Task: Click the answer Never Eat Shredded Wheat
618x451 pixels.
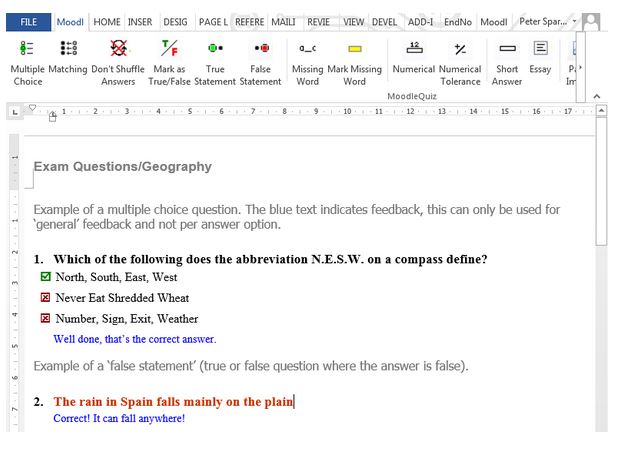Action: tap(122, 298)
